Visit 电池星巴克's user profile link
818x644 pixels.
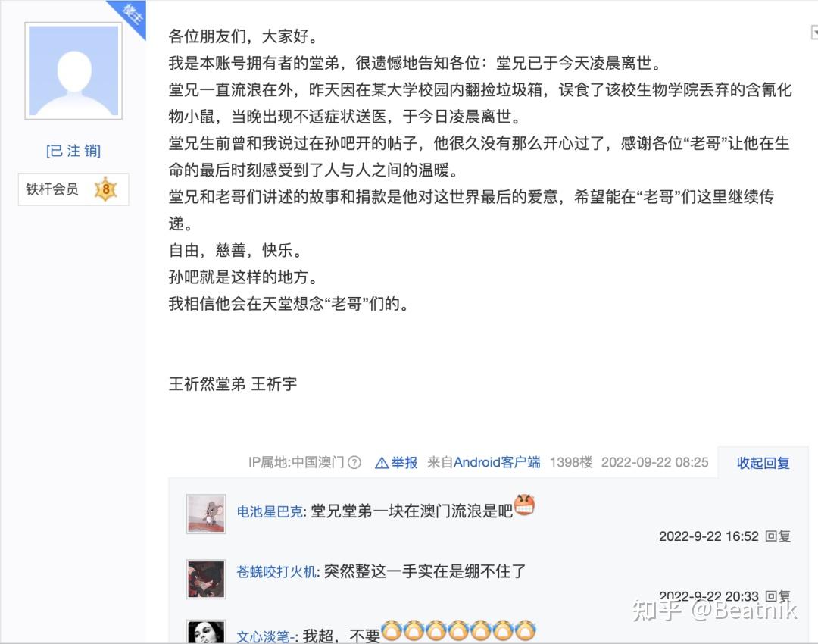[x=270, y=511]
